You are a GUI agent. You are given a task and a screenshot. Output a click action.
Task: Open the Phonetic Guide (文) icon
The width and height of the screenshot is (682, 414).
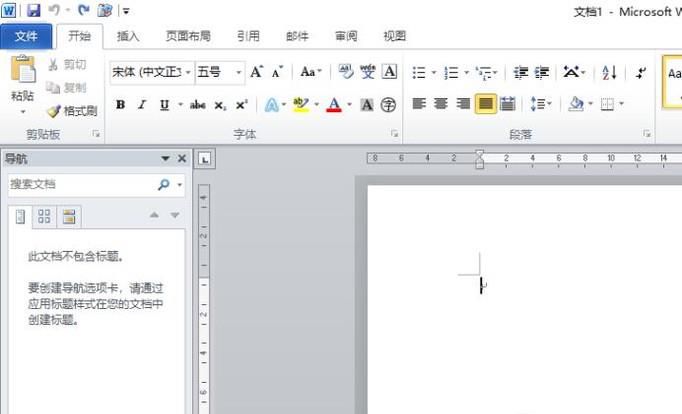tap(368, 72)
